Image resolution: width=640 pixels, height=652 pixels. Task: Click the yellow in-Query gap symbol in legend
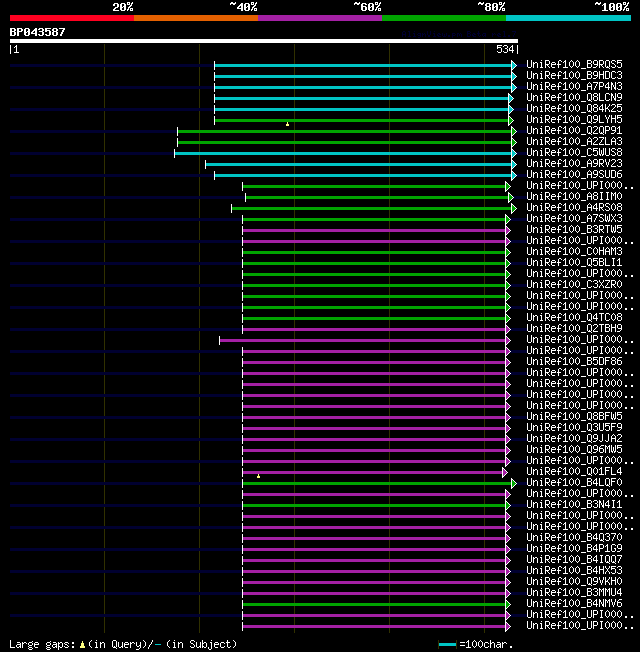[82, 645]
